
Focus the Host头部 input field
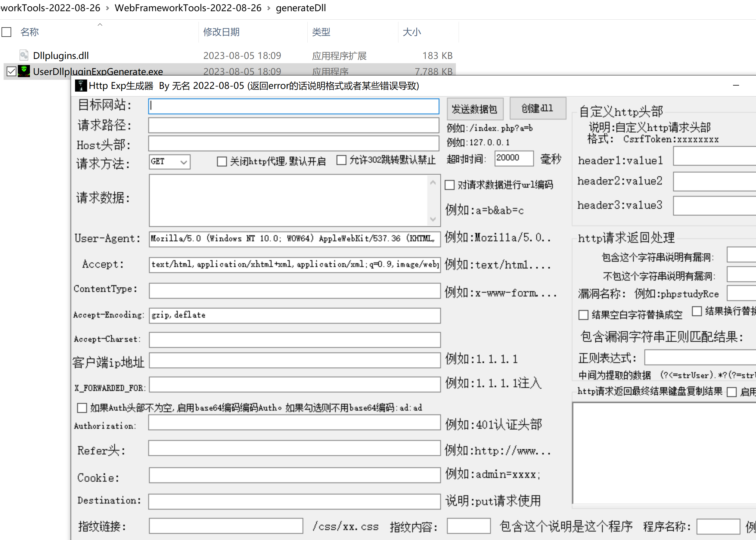(294, 144)
